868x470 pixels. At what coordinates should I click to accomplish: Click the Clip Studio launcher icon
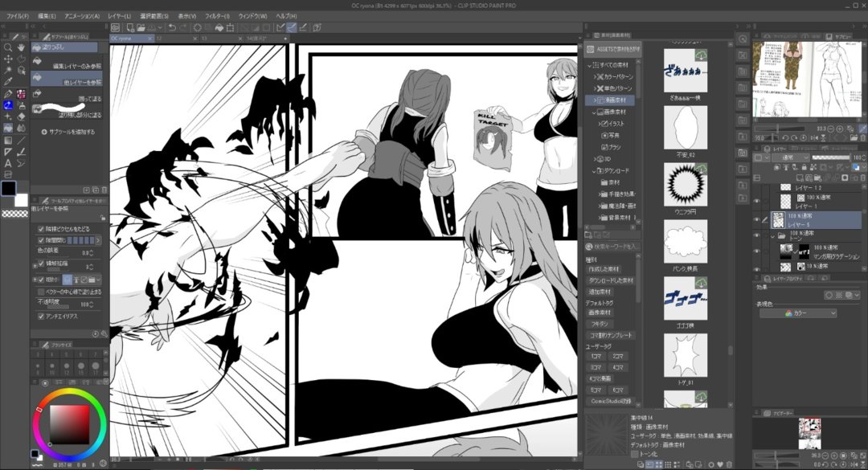coord(115,27)
